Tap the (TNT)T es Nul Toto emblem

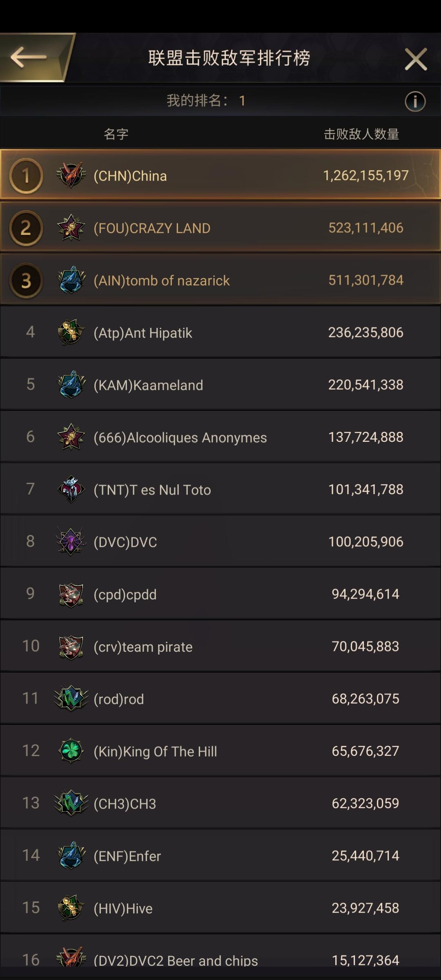point(71,489)
